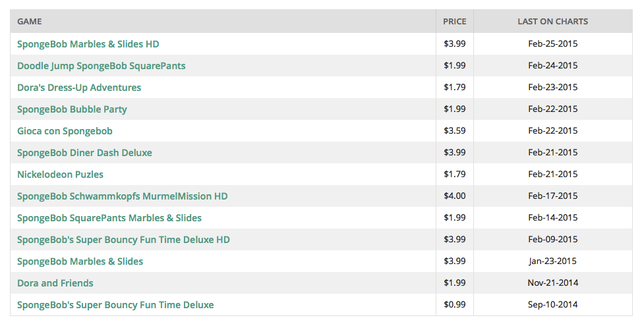The height and width of the screenshot is (324, 644).
Task: Click the Feb-25-2015 date cell
Action: click(553, 43)
